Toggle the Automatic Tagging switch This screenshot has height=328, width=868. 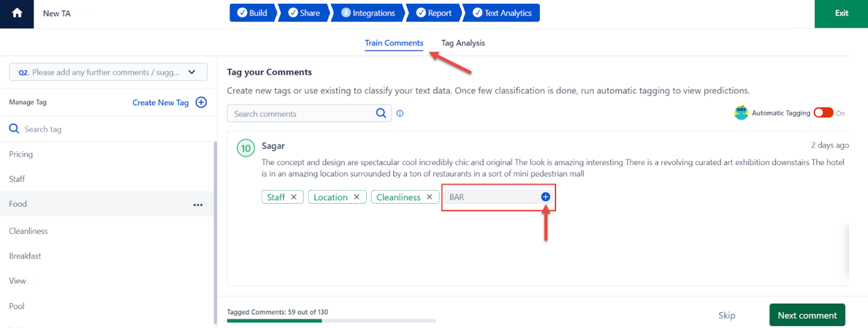(x=823, y=113)
